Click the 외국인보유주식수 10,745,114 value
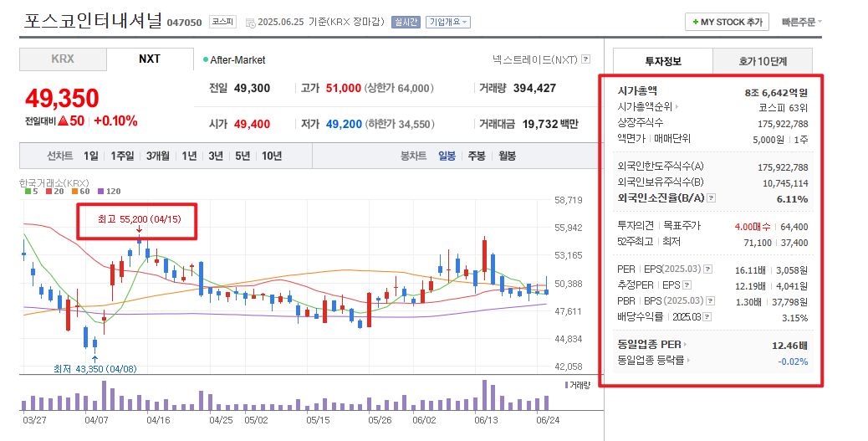 785,183
